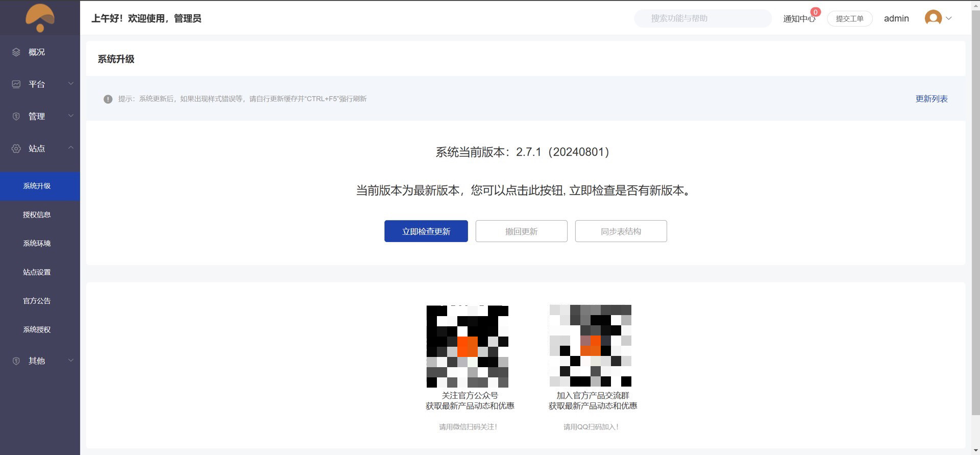Click the 撤回更新 button
This screenshot has width=980, height=455.
[522, 231]
